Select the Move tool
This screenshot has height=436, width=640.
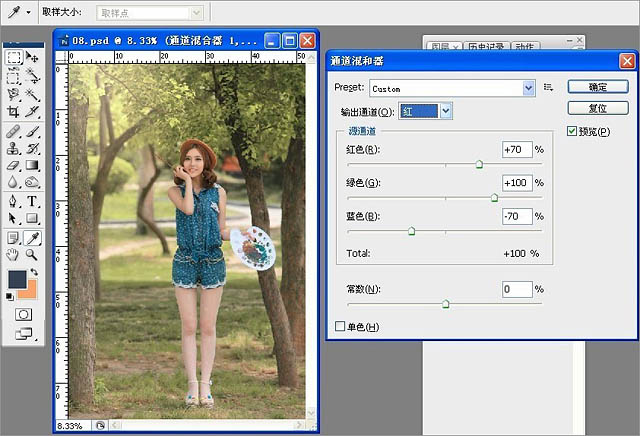[x=32, y=57]
